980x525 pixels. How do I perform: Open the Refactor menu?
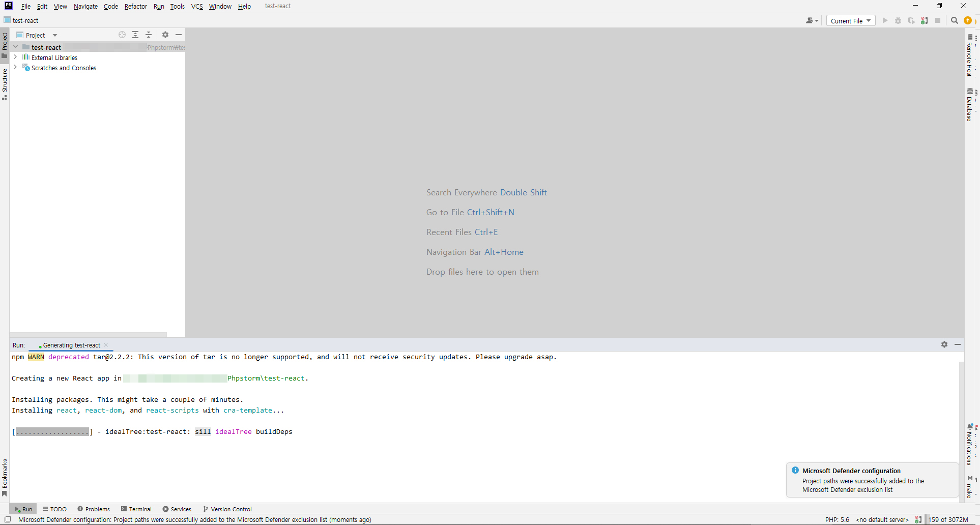point(136,6)
